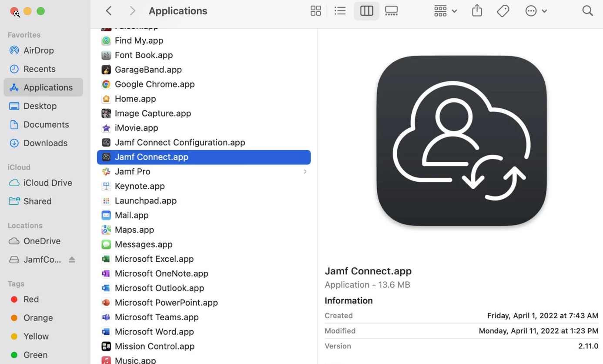Go forward using the forward chevron
The width and height of the screenshot is (603, 364).
(133, 11)
